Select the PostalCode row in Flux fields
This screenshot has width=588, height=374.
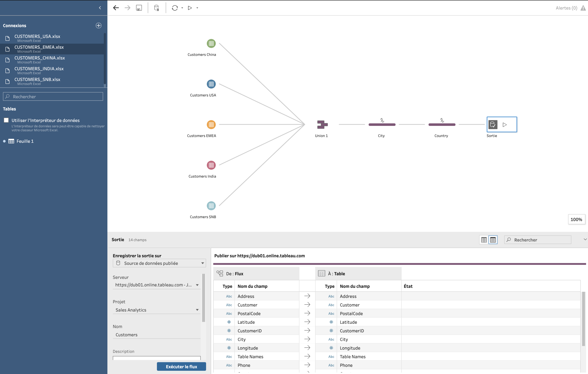[256, 313]
